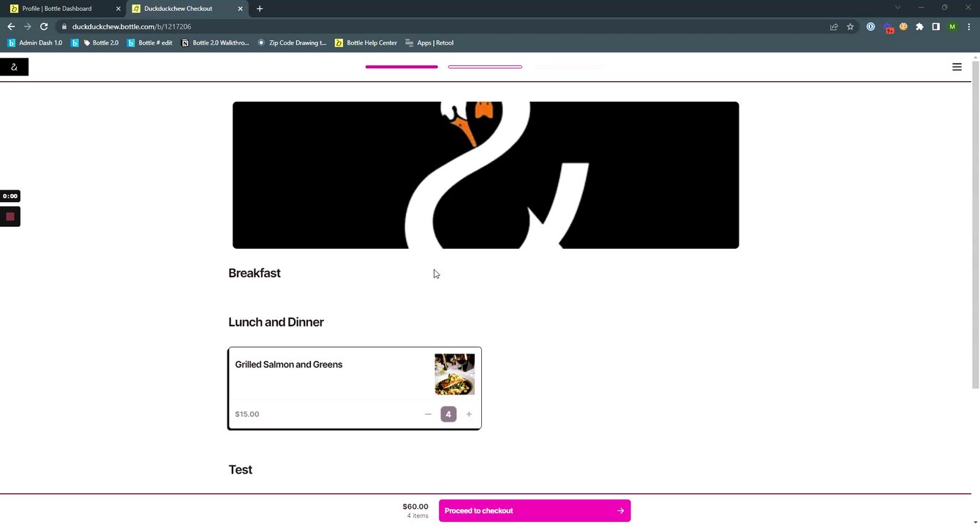
Task: Click the page vertical scrollbar
Action: 976,225
